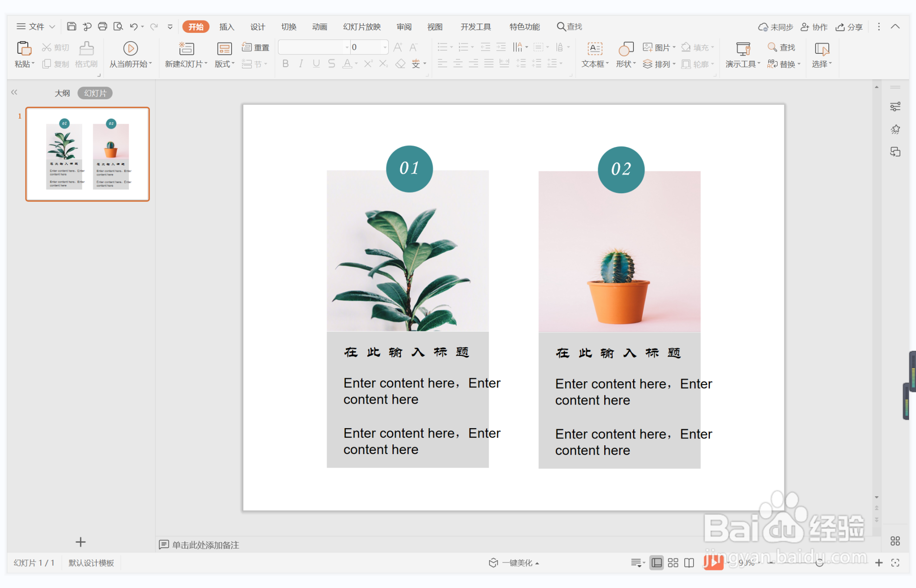Click the 分享 share button
This screenshot has height=588, width=916.
pos(849,27)
